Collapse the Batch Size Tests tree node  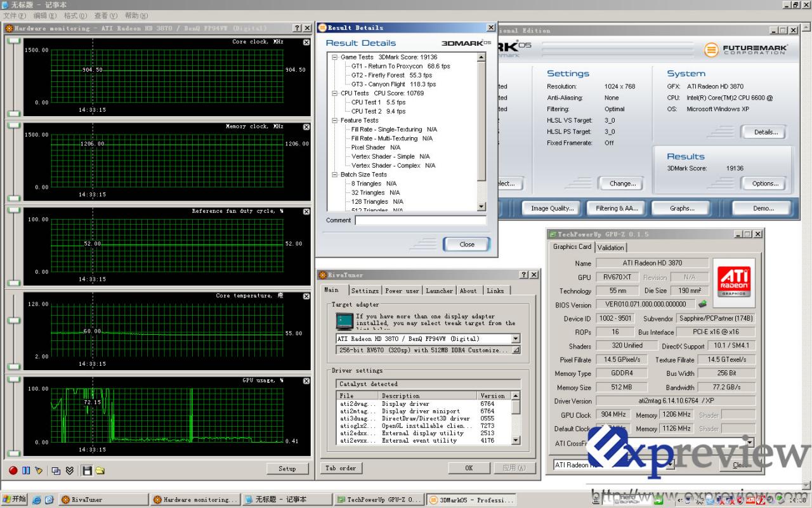[x=335, y=175]
